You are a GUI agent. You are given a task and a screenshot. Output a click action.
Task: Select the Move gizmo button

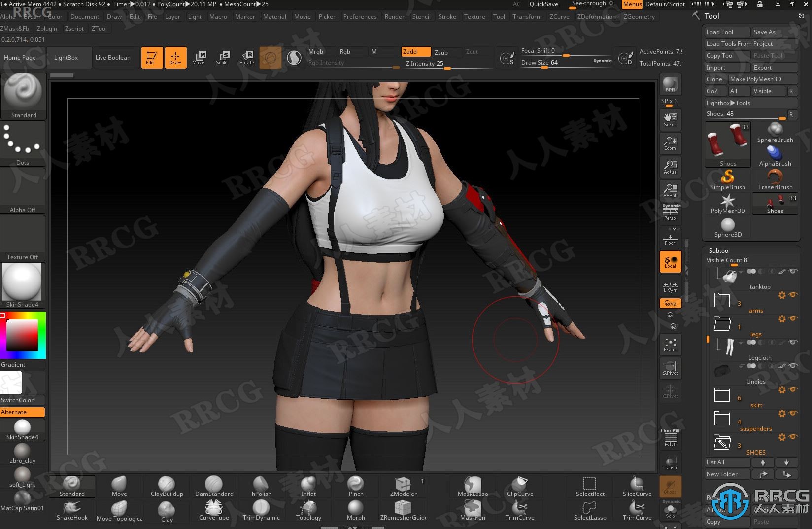click(199, 58)
